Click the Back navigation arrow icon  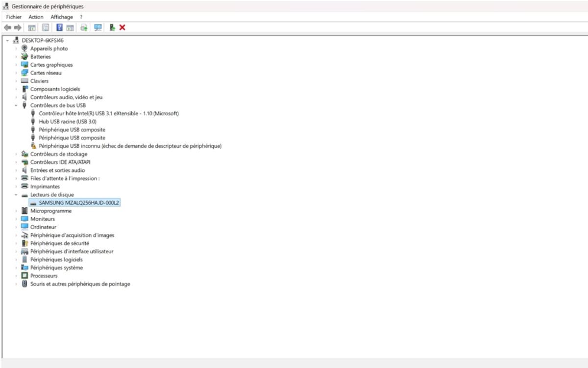coord(7,27)
